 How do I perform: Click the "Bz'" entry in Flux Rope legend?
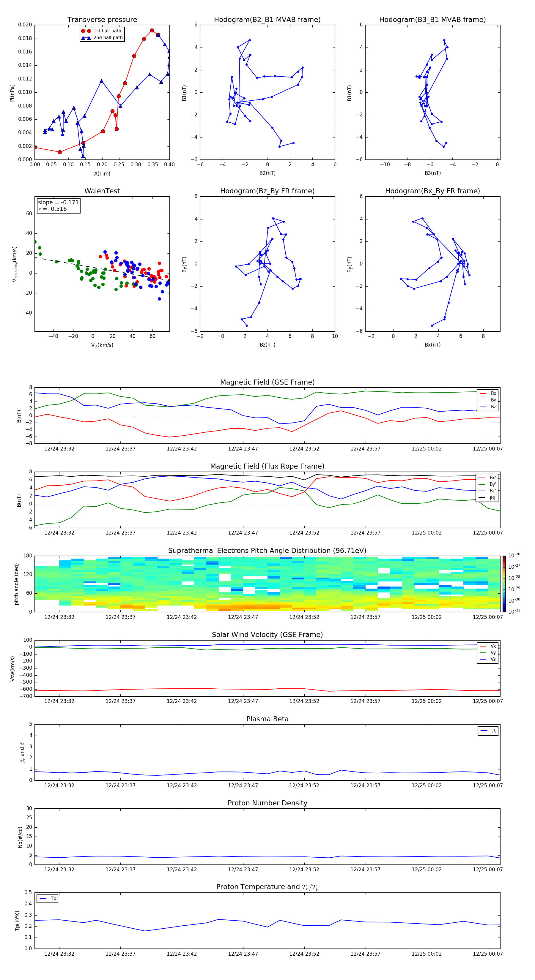[x=487, y=491]
